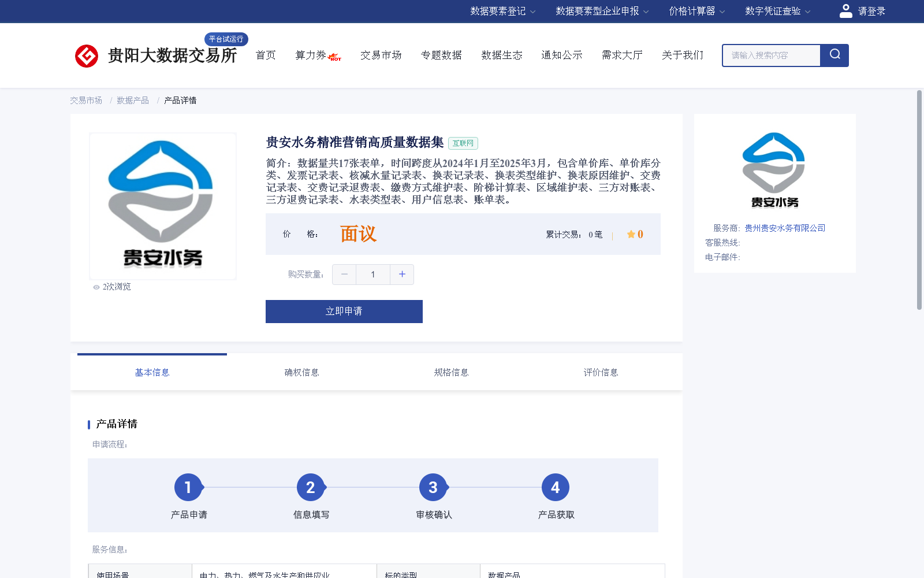Open the 交易市场 navigation item
The image size is (924, 578).
coord(381,55)
